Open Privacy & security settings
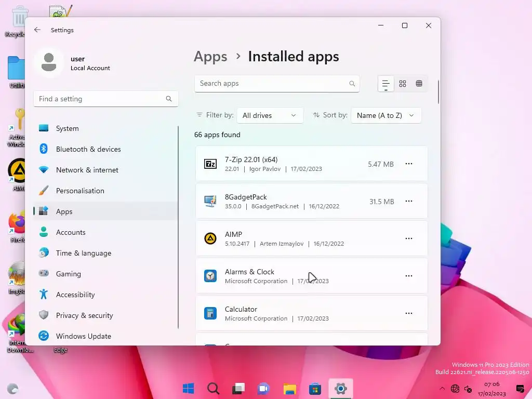 click(105, 315)
